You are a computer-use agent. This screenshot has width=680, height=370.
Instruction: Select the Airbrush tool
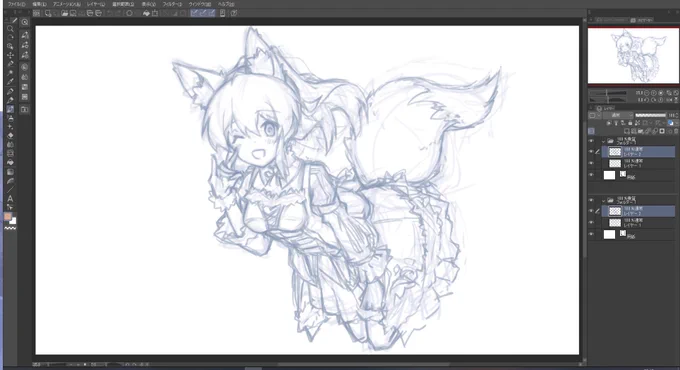(x=10, y=118)
